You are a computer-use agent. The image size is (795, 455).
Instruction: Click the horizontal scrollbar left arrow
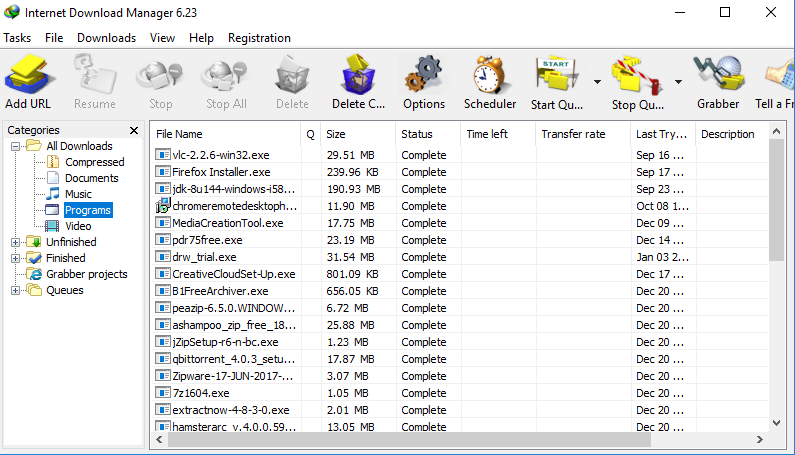pos(159,439)
